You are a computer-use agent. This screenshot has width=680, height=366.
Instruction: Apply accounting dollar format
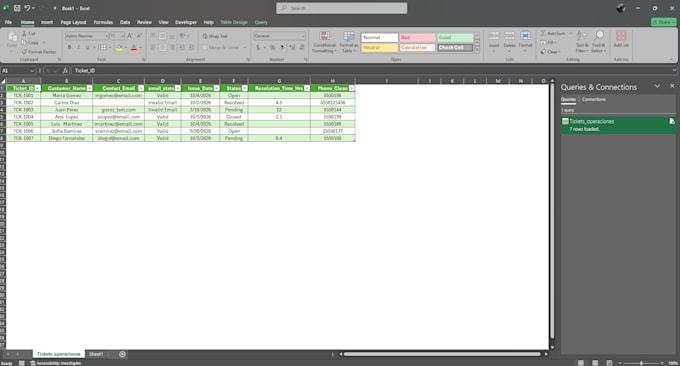(258, 47)
